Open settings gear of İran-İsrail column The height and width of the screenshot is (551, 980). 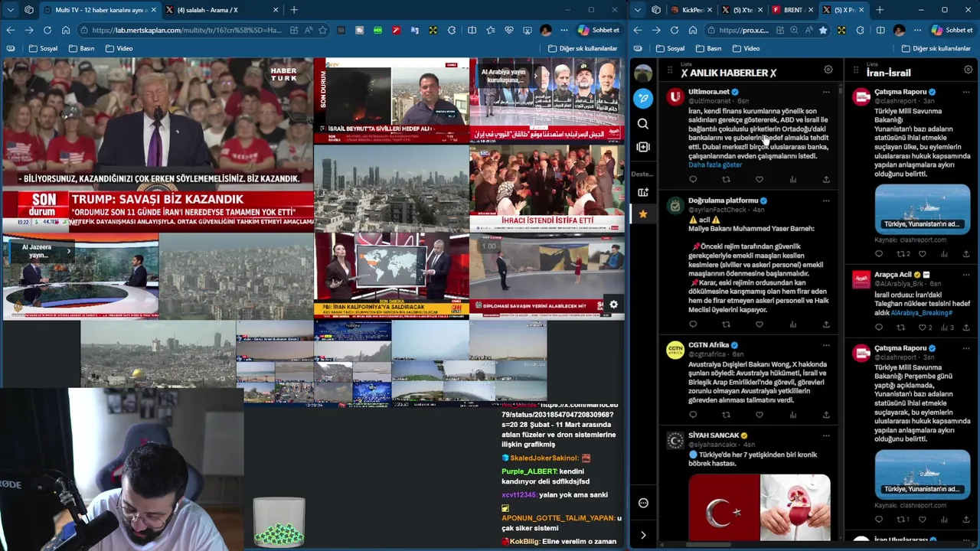tap(968, 70)
